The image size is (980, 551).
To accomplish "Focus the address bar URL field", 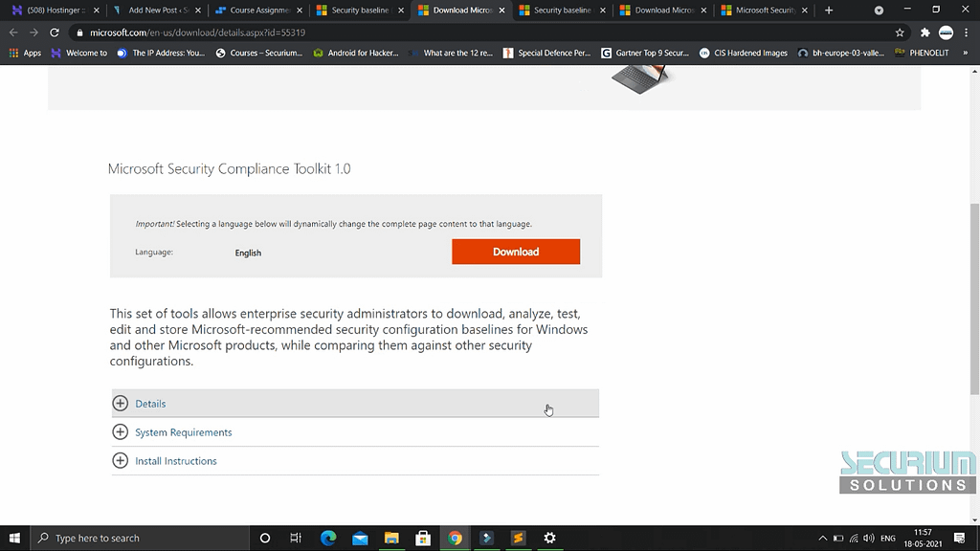I will (487, 33).
